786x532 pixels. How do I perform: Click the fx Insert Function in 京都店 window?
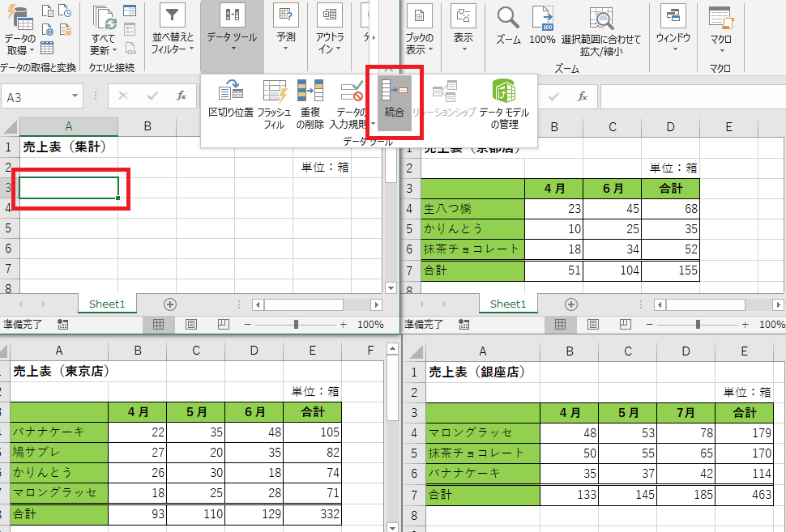(582, 96)
